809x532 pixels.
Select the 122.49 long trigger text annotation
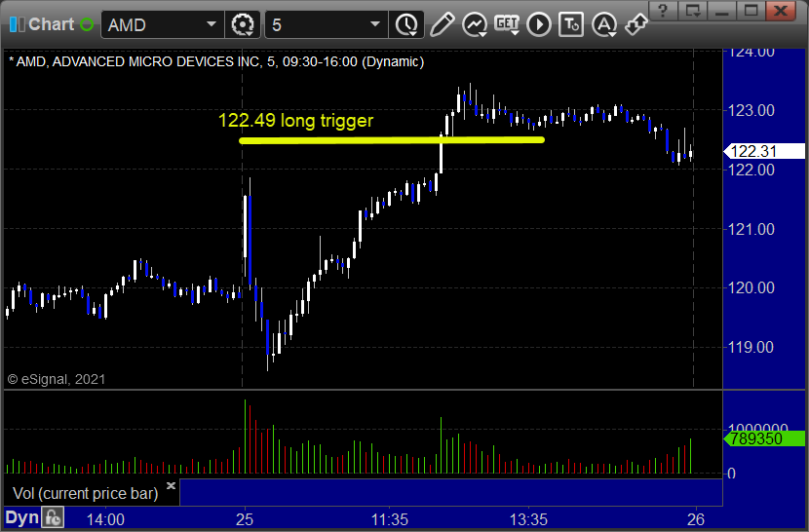point(295,120)
